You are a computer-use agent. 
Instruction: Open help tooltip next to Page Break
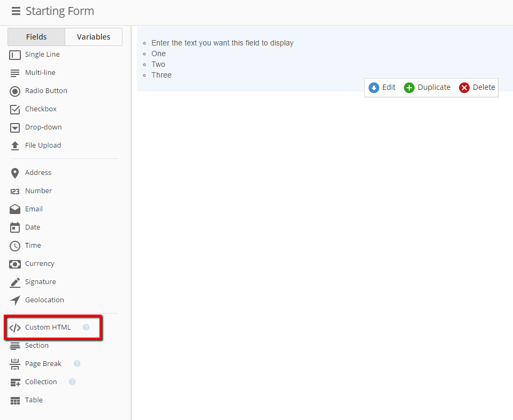(77, 363)
